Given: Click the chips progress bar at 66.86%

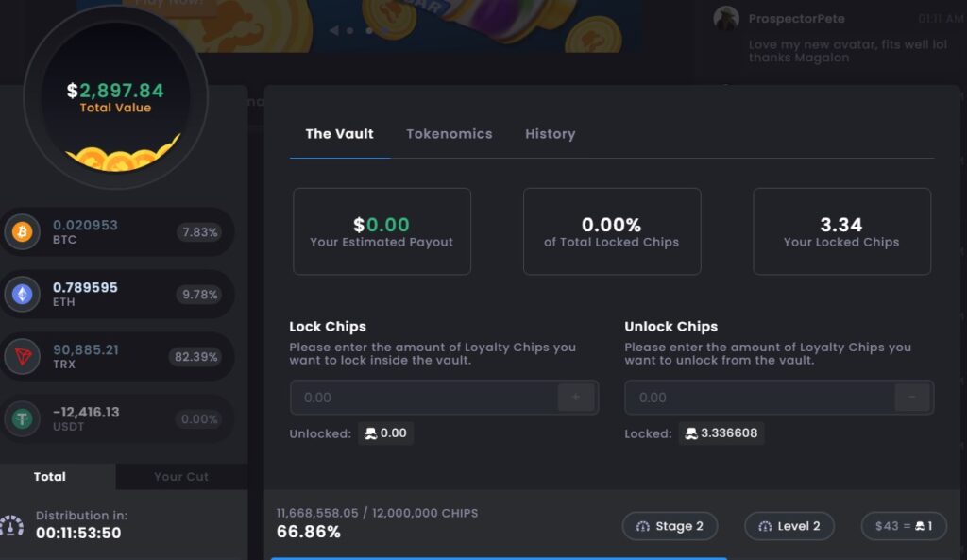Looking at the screenshot, I should coord(499,557).
